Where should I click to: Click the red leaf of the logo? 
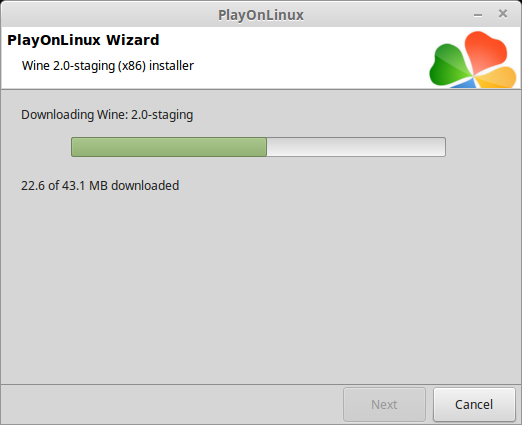[x=486, y=51]
